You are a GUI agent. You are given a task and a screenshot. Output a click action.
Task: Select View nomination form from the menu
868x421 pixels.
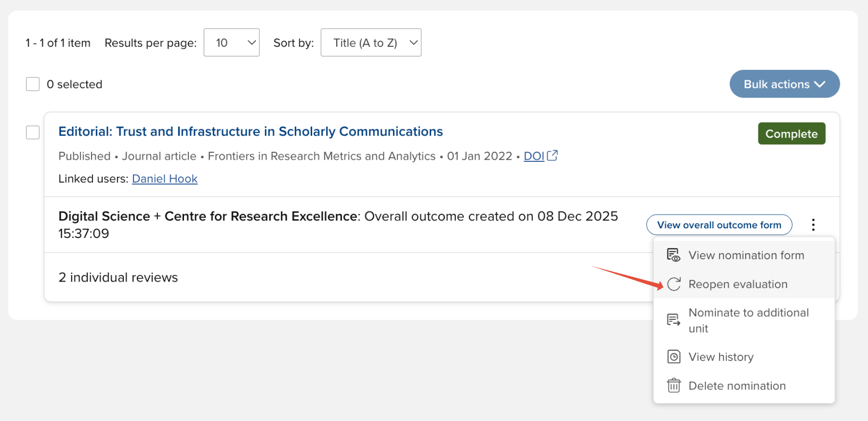746,255
